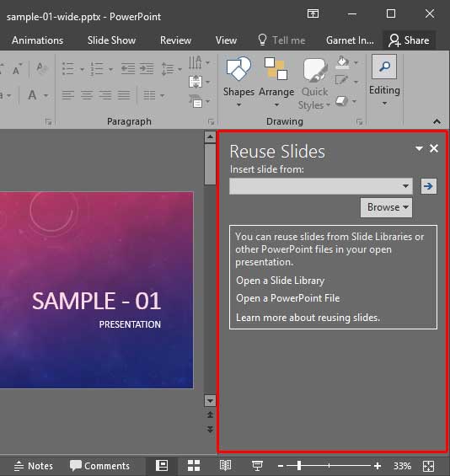The width and height of the screenshot is (450, 476).
Task: Click the blue go arrow button
Action: [428, 186]
